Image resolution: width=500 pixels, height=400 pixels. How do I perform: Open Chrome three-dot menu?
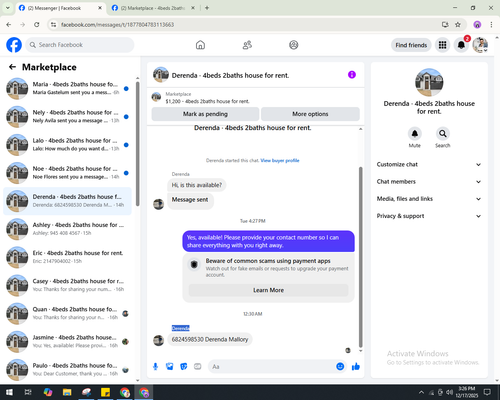[491, 25]
